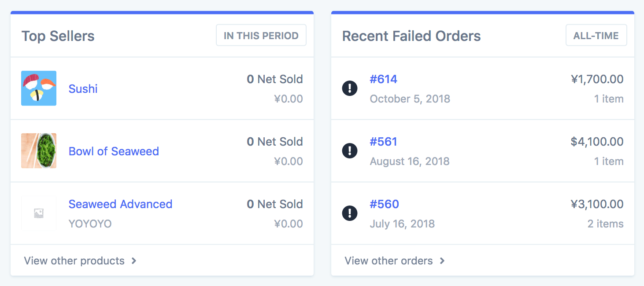Click the ¥1,700.00 order total amount
This screenshot has width=644, height=286.
pos(597,79)
